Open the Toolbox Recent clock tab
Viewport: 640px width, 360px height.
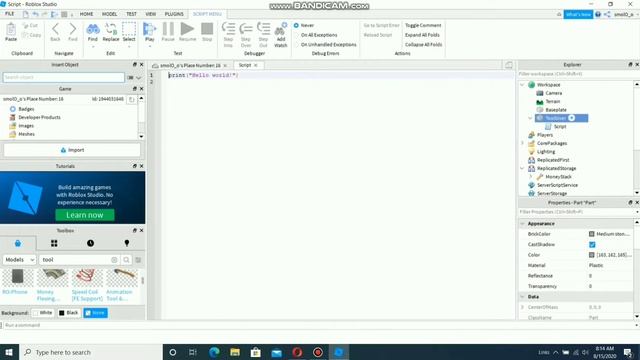click(x=90, y=243)
